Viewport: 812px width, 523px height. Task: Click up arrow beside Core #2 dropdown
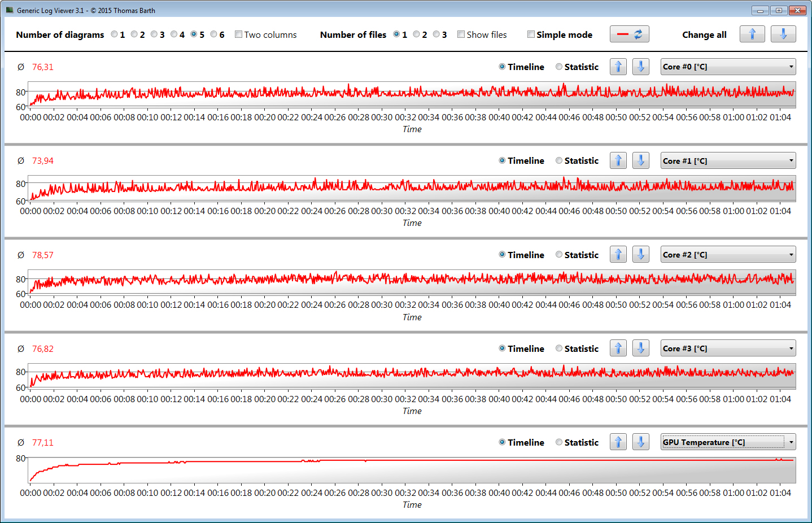click(x=618, y=255)
